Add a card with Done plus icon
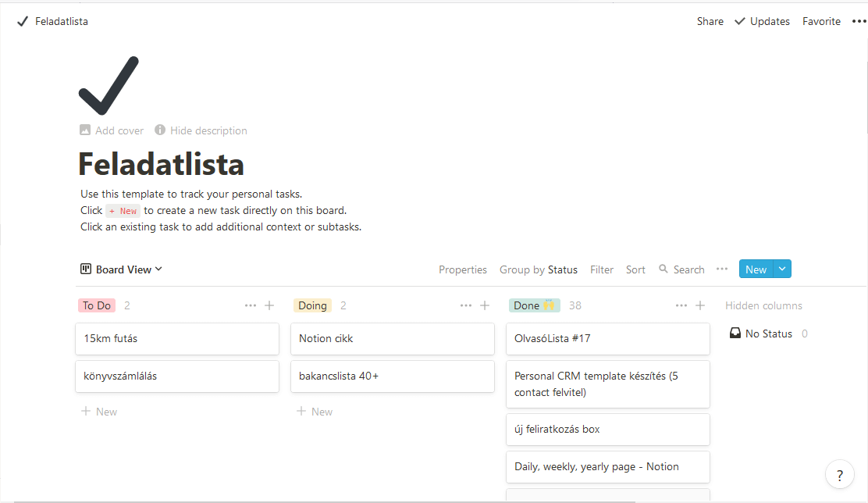Viewport: 868px width, 503px height. pos(700,305)
